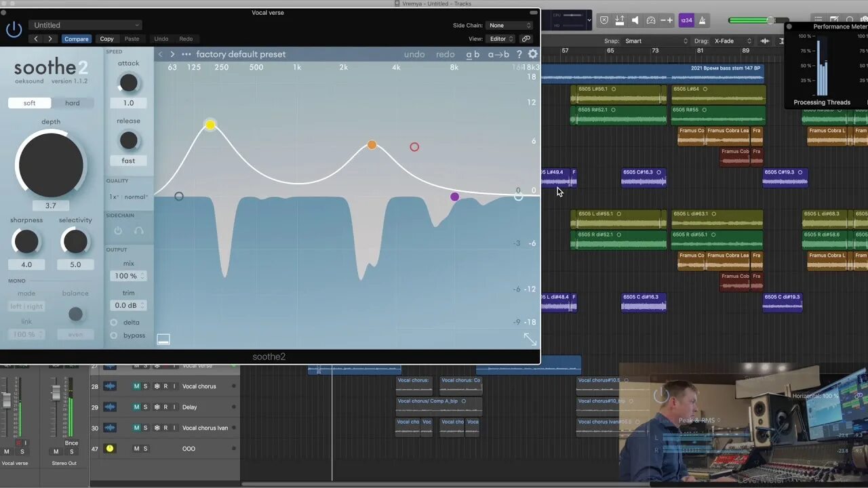
Task: Click the selectivity knob
Action: click(x=75, y=241)
